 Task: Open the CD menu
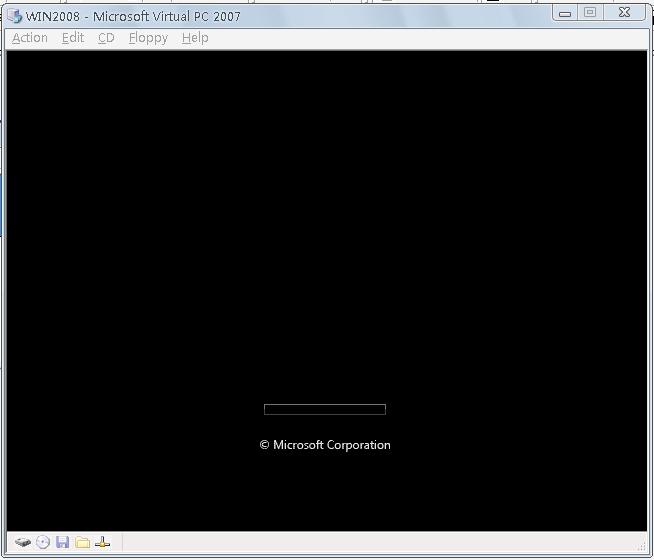106,38
